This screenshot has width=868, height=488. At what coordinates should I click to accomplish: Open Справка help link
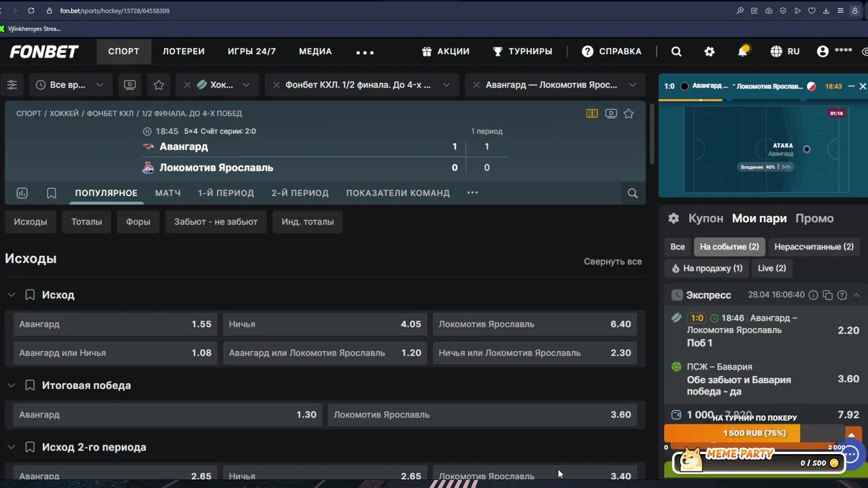coord(612,52)
